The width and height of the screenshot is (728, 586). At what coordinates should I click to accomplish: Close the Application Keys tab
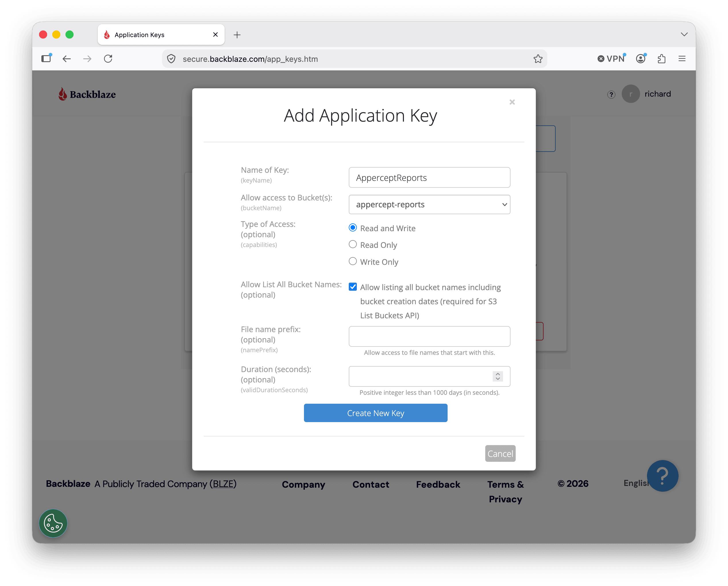click(x=215, y=35)
